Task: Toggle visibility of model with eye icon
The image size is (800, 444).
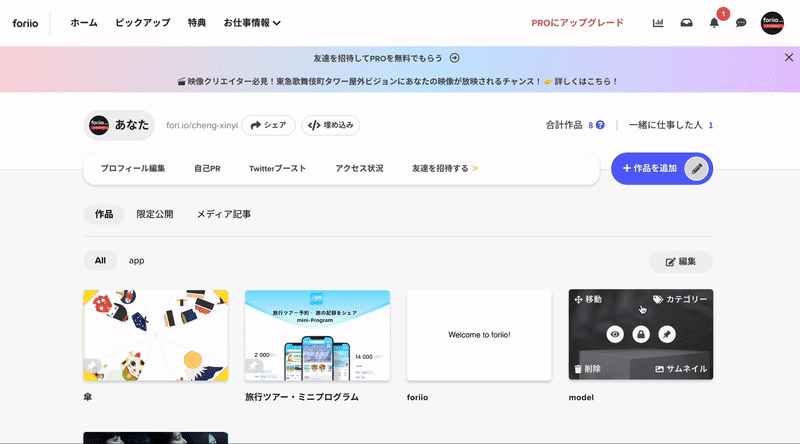Action: [615, 334]
